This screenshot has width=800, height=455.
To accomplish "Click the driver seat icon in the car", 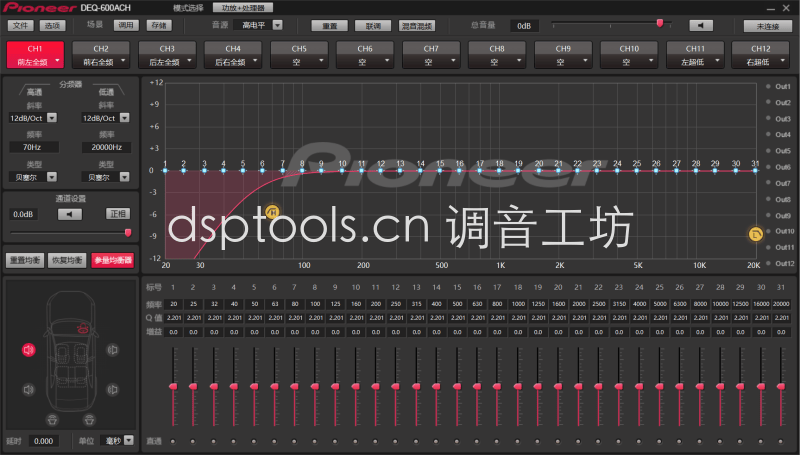I will point(82,328).
